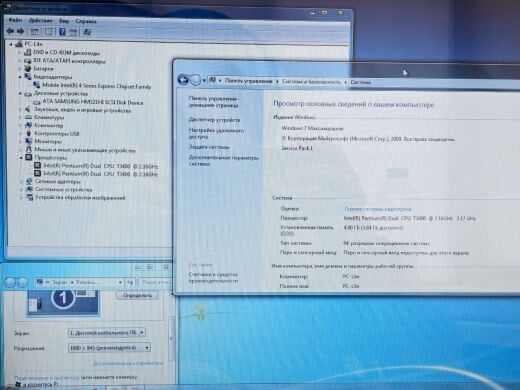Click the Видеоадаптеры display adapter icon
Viewport: 520px width, 390px height.
28,77
